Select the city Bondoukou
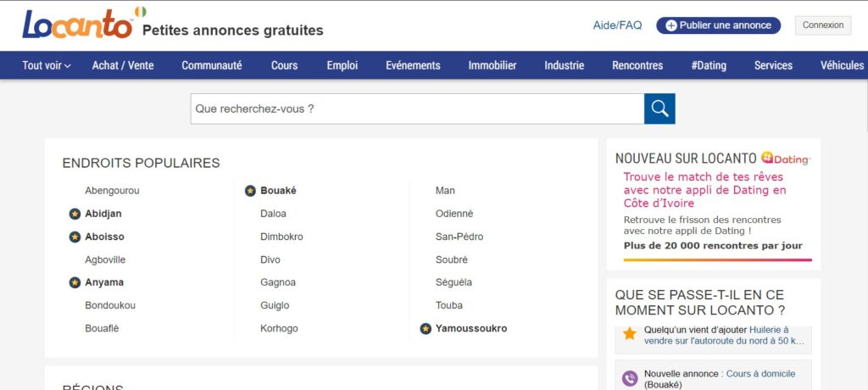The image size is (868, 390). pos(110,305)
